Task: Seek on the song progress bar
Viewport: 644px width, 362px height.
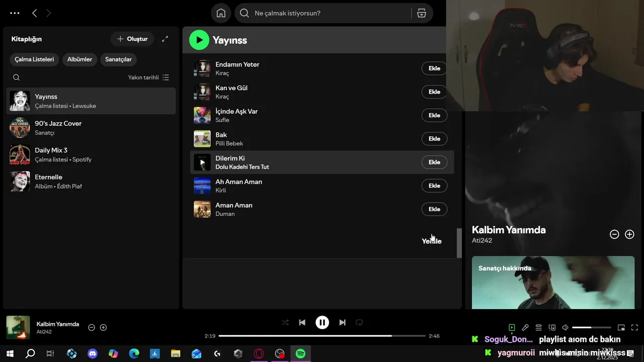Action: pos(322,336)
